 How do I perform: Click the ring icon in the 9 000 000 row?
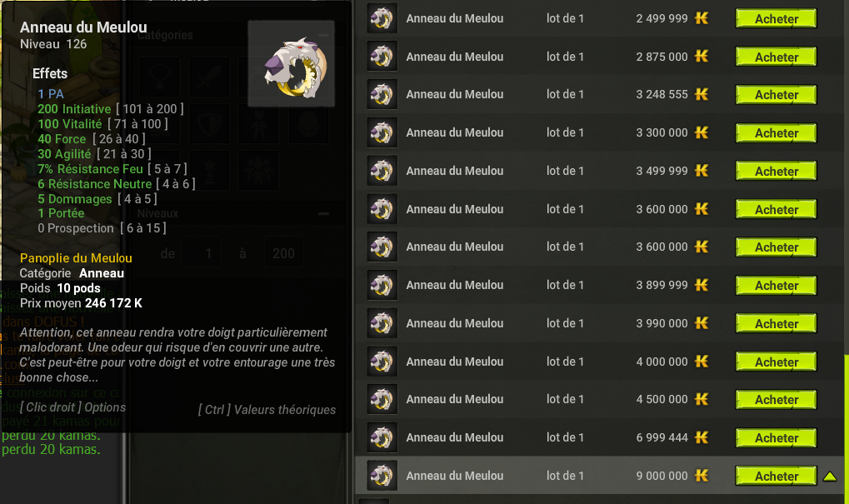382,476
